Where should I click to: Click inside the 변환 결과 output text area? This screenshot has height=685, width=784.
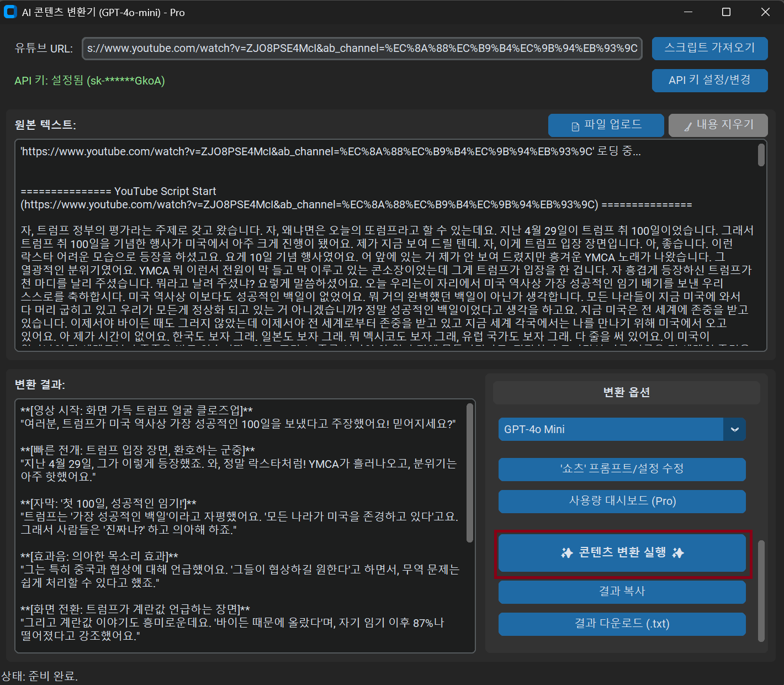coord(243,525)
